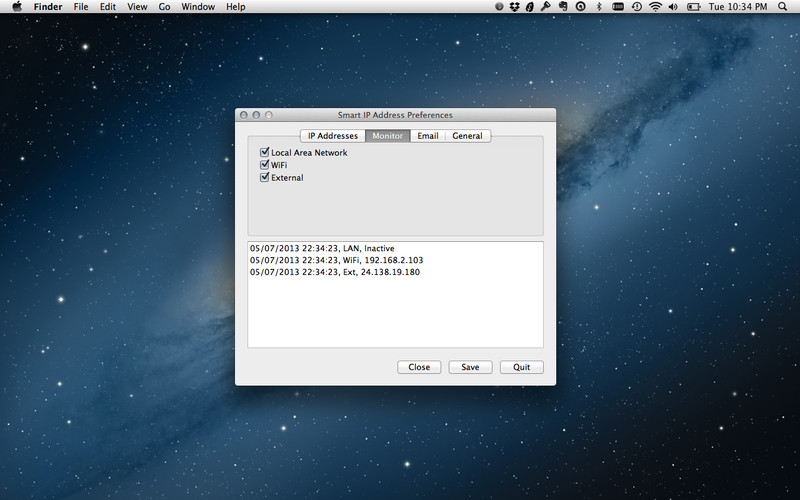Switch to the IP Addresses tab
This screenshot has width=800, height=500.
coord(332,136)
